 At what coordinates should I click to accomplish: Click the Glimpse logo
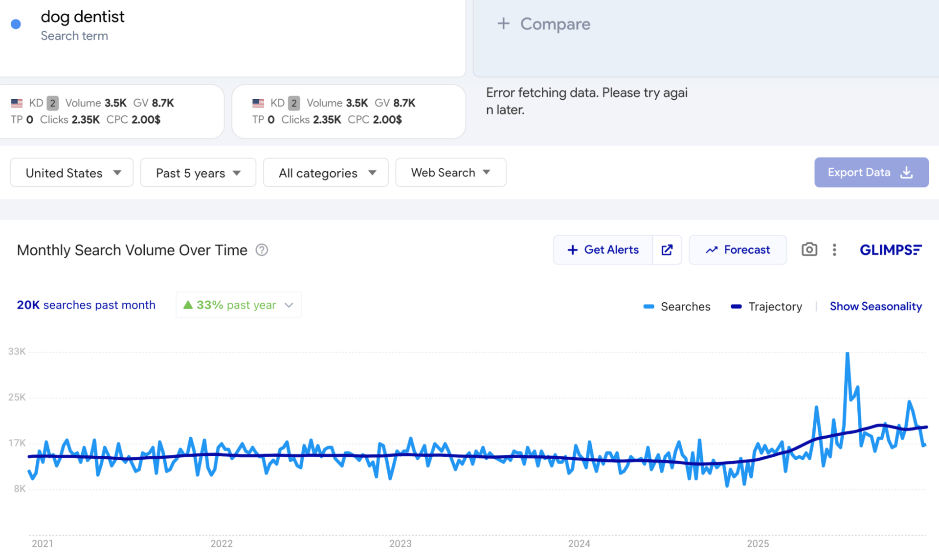[x=890, y=250]
